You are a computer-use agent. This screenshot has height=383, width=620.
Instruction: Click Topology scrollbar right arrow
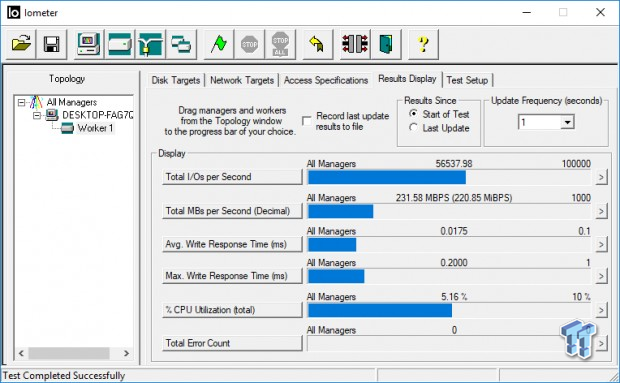pos(127,353)
